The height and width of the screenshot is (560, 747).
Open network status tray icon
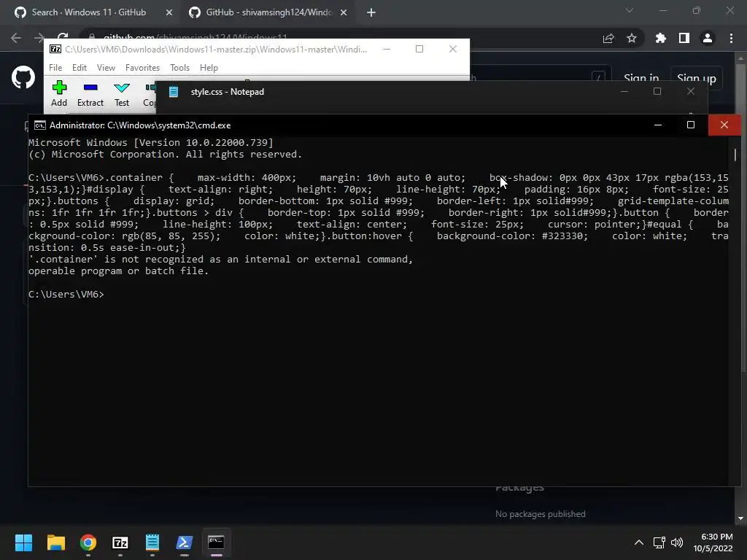[x=659, y=542]
